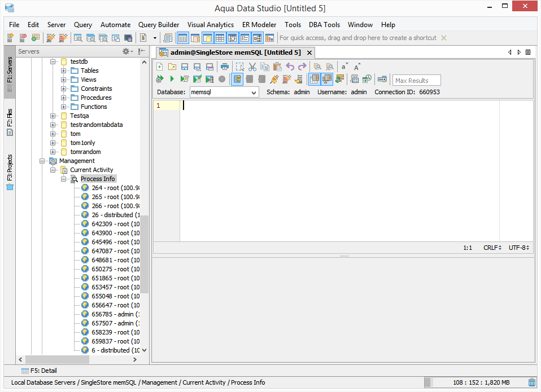Click the Copy icon in editor toolbar
The image size is (541, 392).
point(265,67)
